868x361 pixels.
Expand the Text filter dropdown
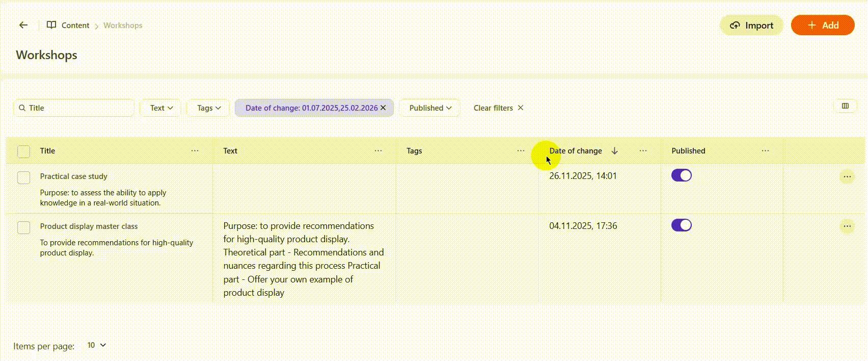161,108
